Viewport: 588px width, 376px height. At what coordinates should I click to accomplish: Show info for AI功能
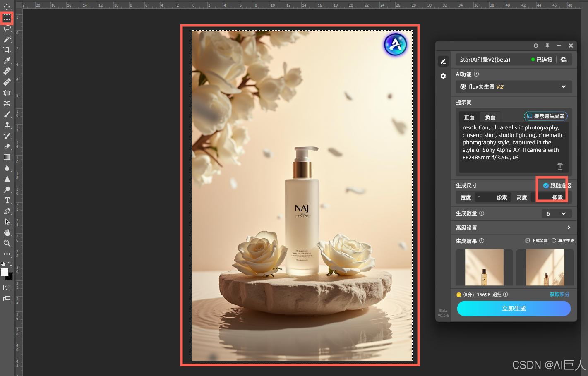point(476,74)
